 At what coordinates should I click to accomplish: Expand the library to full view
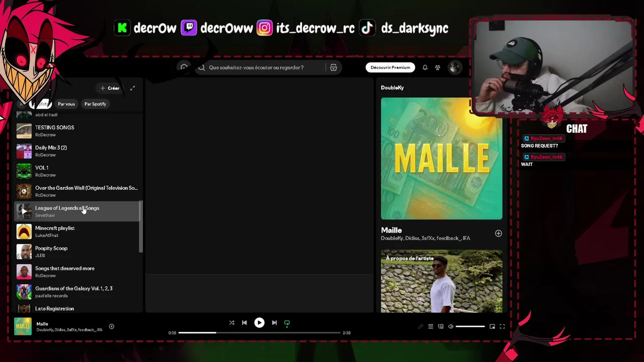click(x=132, y=88)
